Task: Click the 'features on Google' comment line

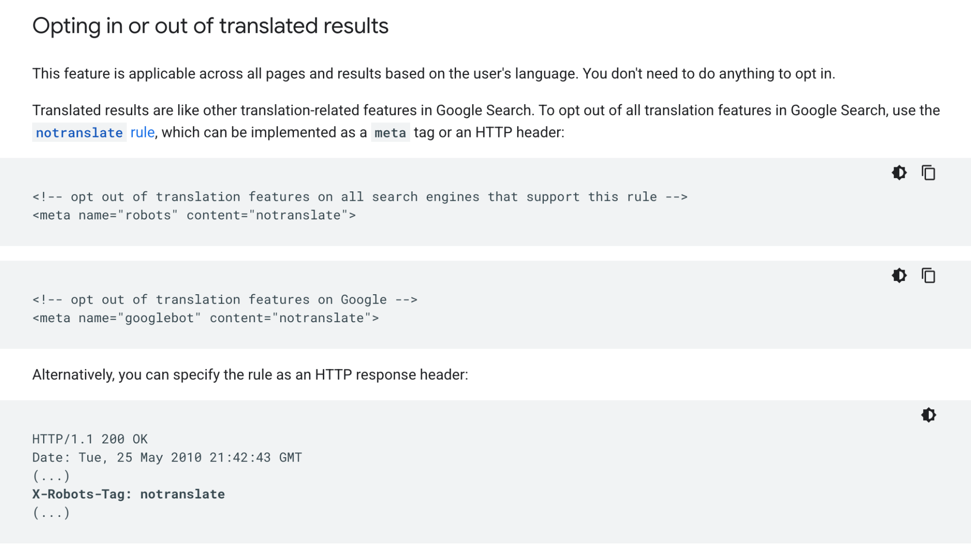Action: [x=225, y=299]
